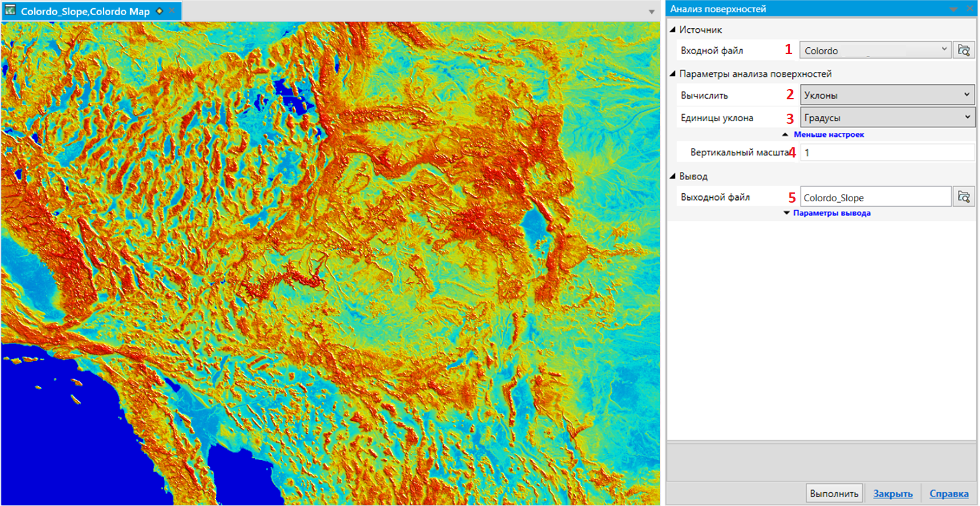This screenshot has width=980, height=506.
Task: Click the Входной файл label
Action: tap(711, 50)
